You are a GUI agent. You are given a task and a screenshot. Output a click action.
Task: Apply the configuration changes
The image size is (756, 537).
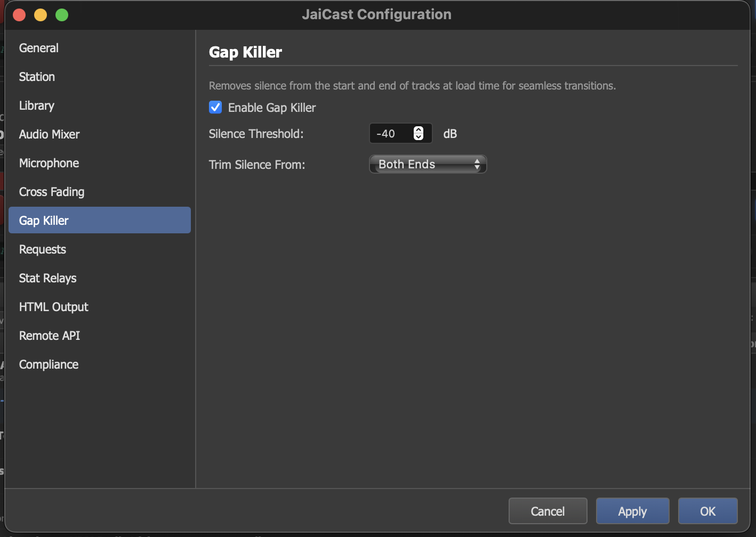pyautogui.click(x=632, y=511)
